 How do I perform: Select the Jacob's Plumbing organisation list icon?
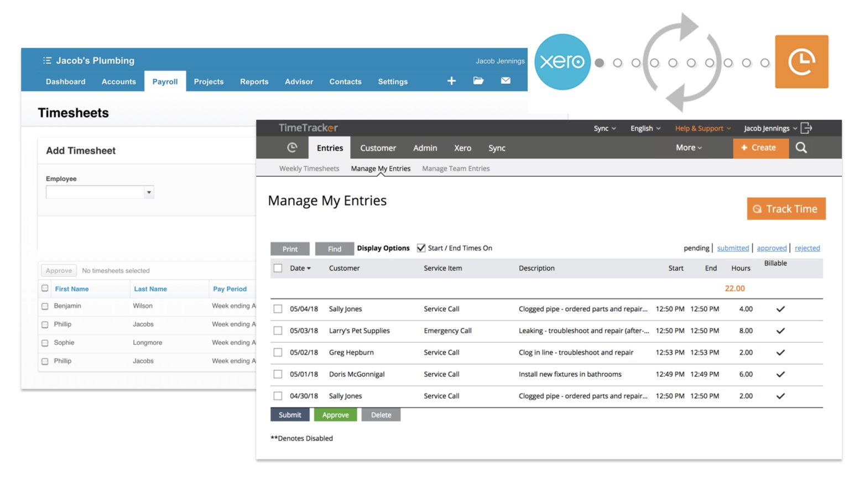pos(48,60)
